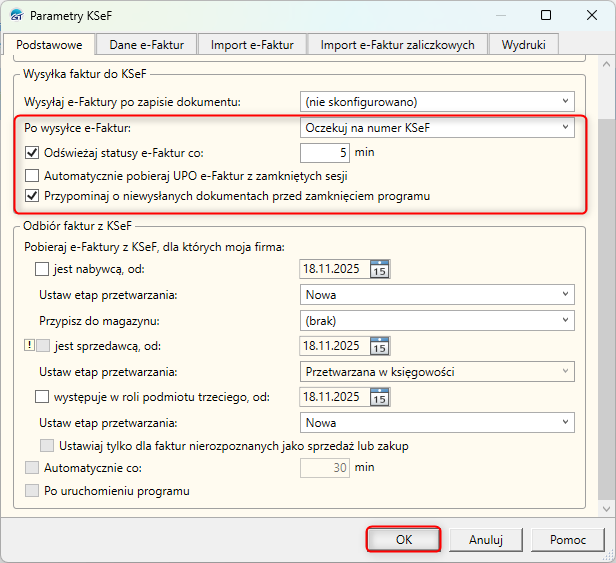Viewport: 616px width, 563px height.
Task: Expand processing stage dropdown showing 'Przetwarzana w księgowości'
Action: [437, 372]
